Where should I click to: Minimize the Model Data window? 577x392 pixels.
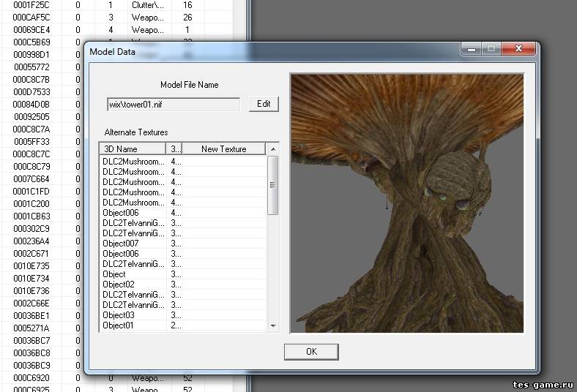(x=472, y=48)
